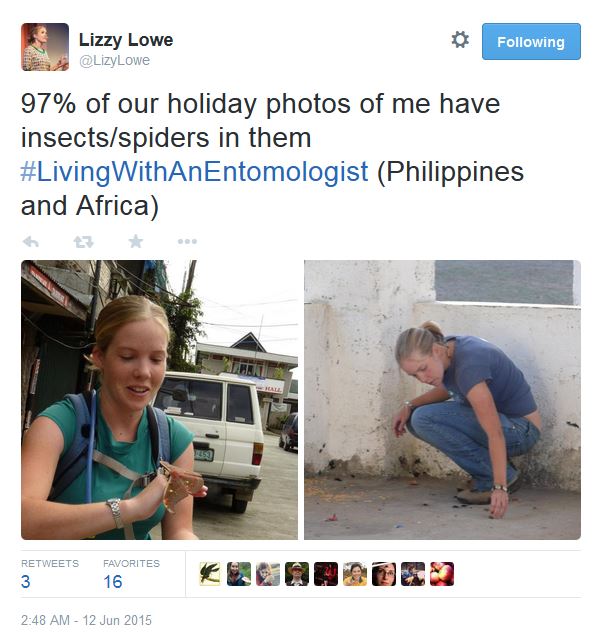Open the gear settings dropdown
The height and width of the screenshot is (636, 606).
(460, 40)
